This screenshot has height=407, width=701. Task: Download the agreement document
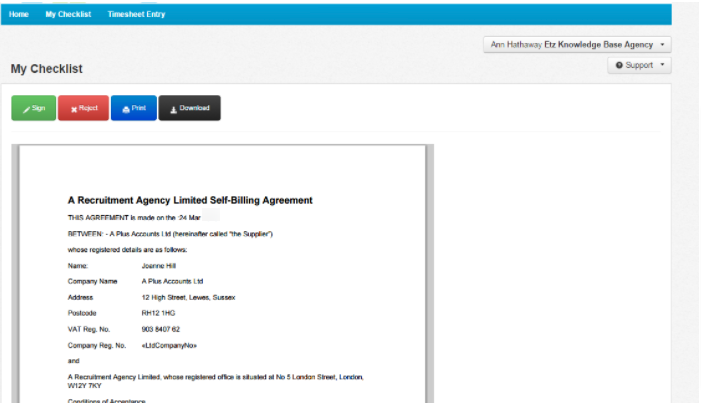[x=190, y=108]
